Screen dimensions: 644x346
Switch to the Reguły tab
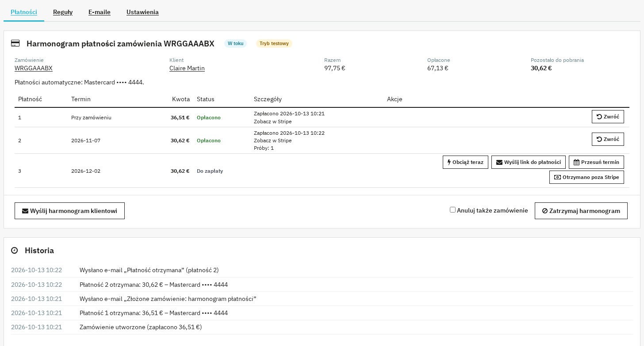click(x=63, y=12)
